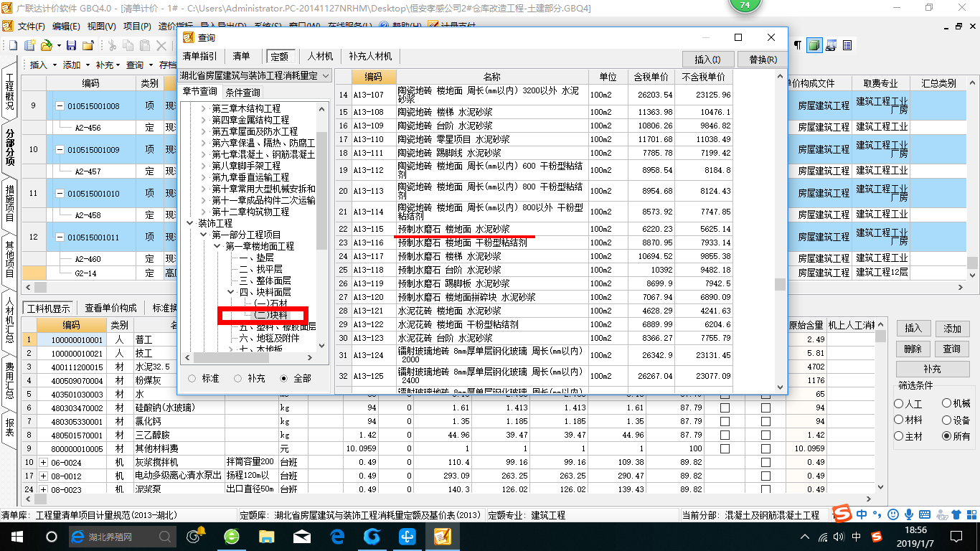Viewport: 980px width, 551px height.
Task: Collapse row 010515001008 in main table
Action: 60,106
